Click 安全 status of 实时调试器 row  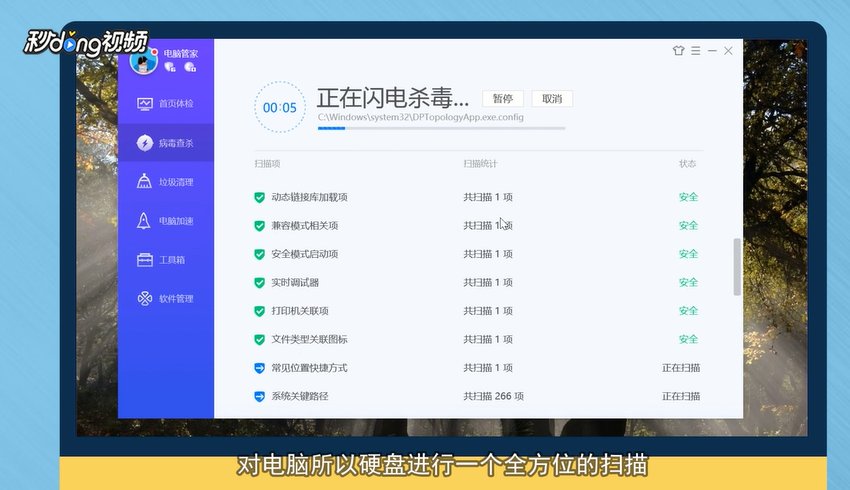[688, 282]
